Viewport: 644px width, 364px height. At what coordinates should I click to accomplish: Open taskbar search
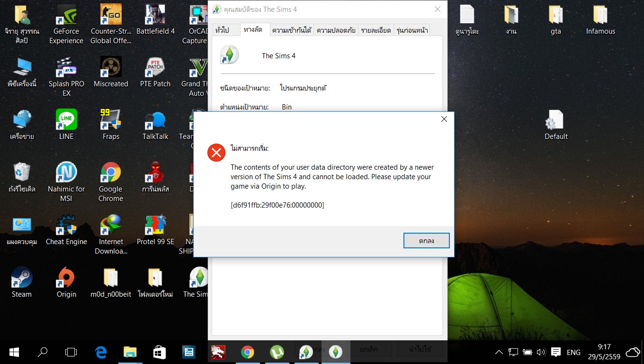(x=43, y=352)
